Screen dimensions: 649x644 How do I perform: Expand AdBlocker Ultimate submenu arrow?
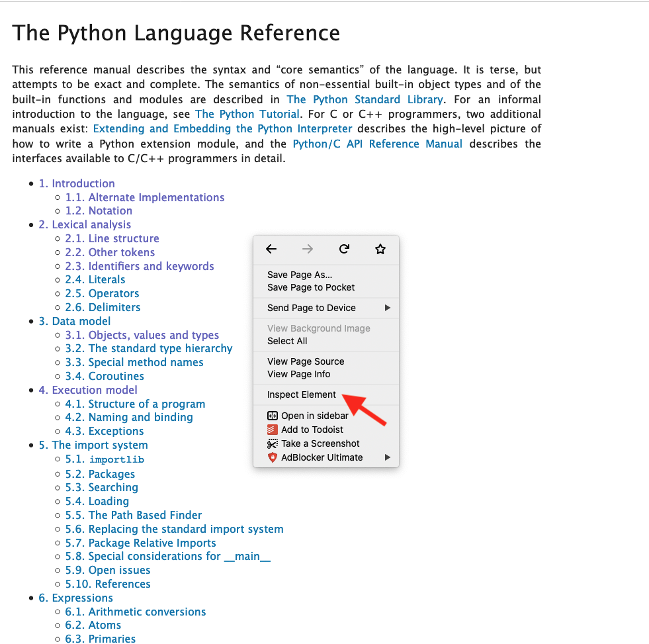pos(388,457)
